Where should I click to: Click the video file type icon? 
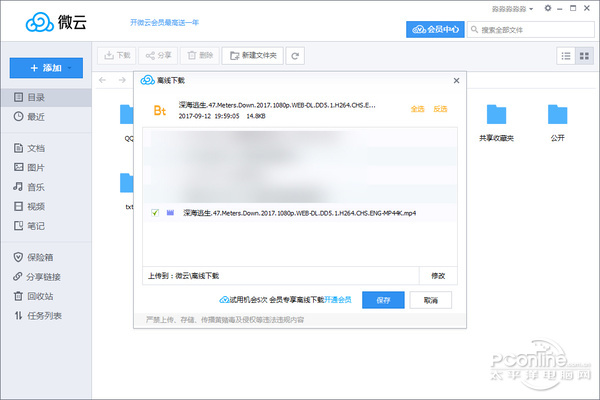coord(170,213)
